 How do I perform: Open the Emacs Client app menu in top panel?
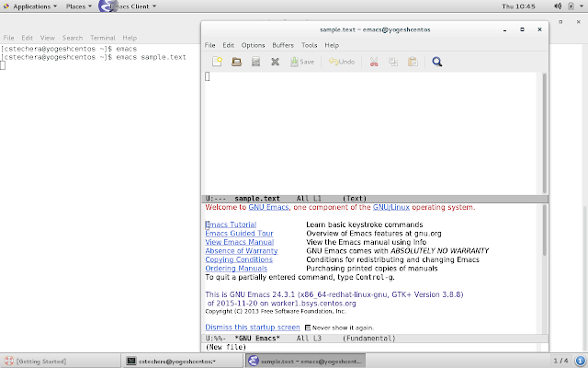[x=128, y=6]
